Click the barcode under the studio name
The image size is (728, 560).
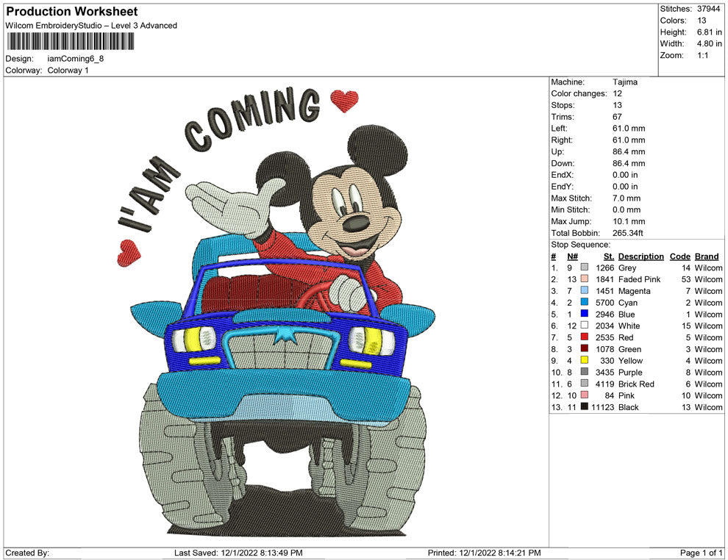(71, 41)
